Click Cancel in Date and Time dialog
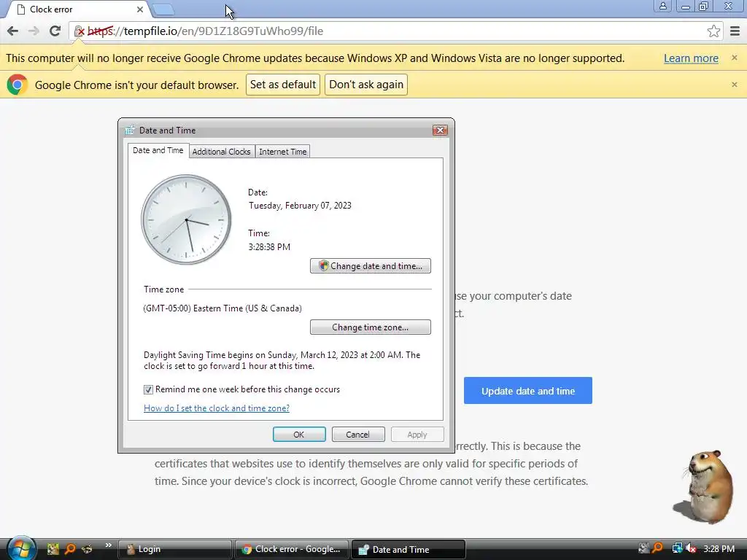This screenshot has height=560, width=747. (x=357, y=435)
